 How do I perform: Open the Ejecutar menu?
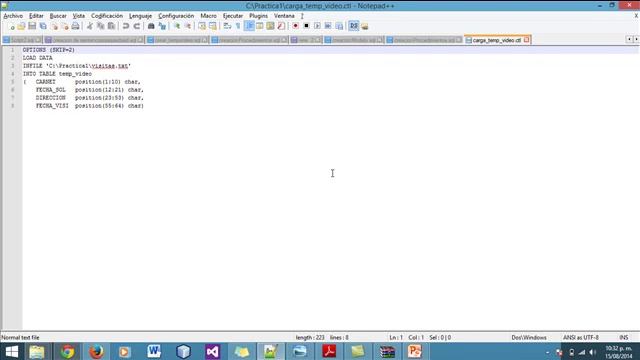click(x=233, y=16)
